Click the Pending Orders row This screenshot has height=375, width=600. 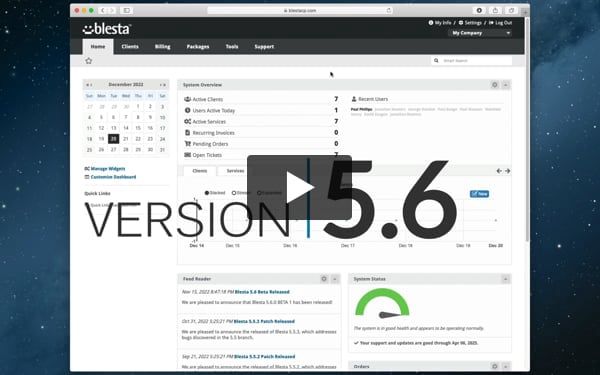261,143
